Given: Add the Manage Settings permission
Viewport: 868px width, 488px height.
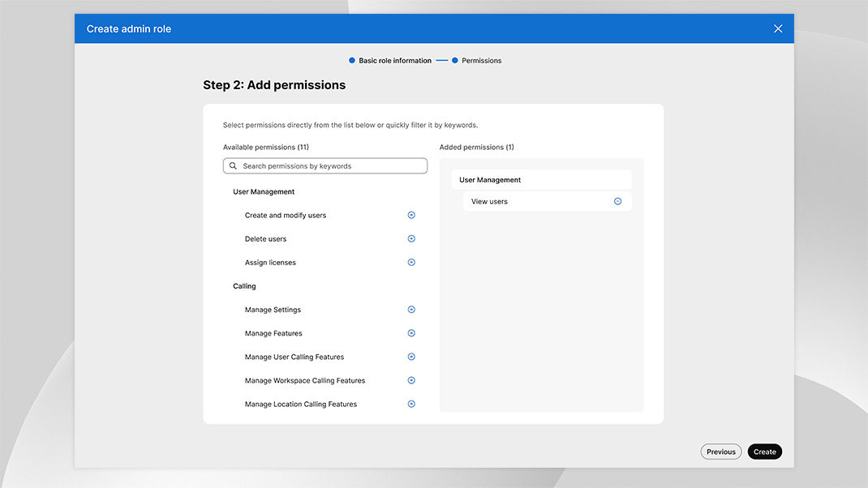Looking at the screenshot, I should tap(411, 310).
